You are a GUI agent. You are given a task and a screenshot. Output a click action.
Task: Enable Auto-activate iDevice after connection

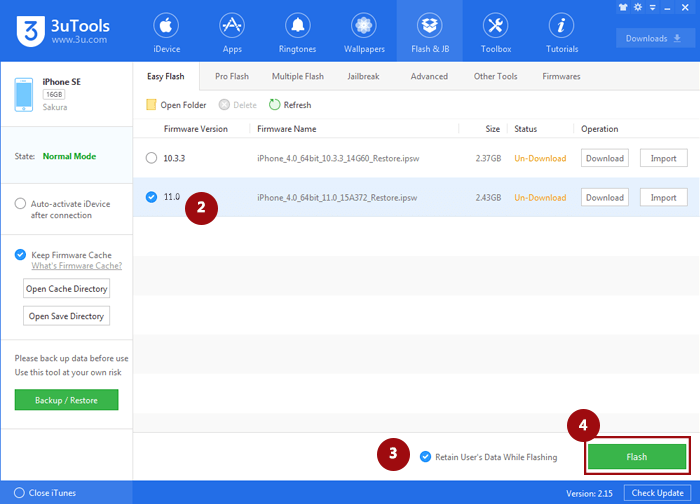pos(21,203)
